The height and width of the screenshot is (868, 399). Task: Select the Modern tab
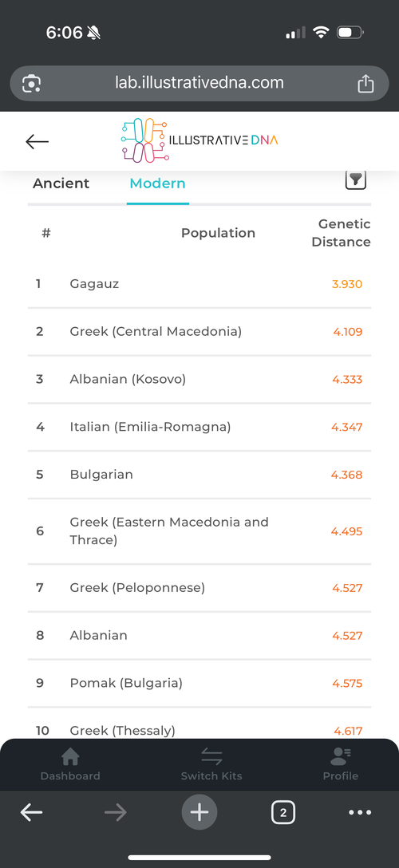point(158,183)
